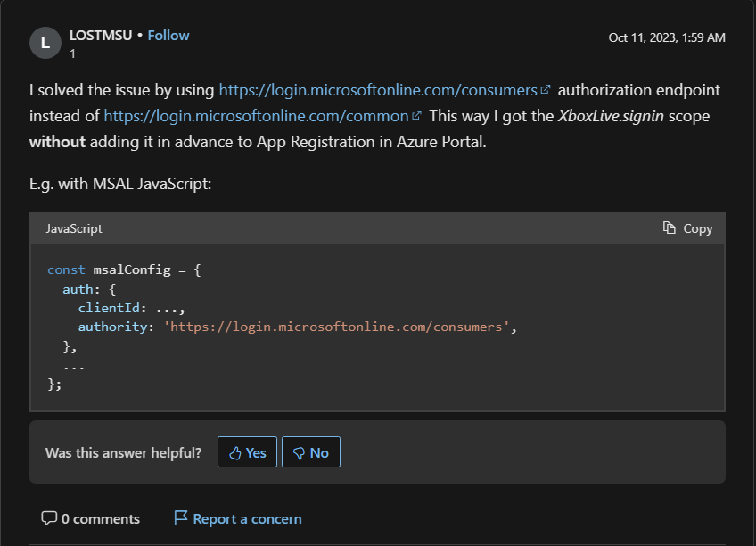
Task: Click the LOSTMSU avatar circle
Action: 45,43
